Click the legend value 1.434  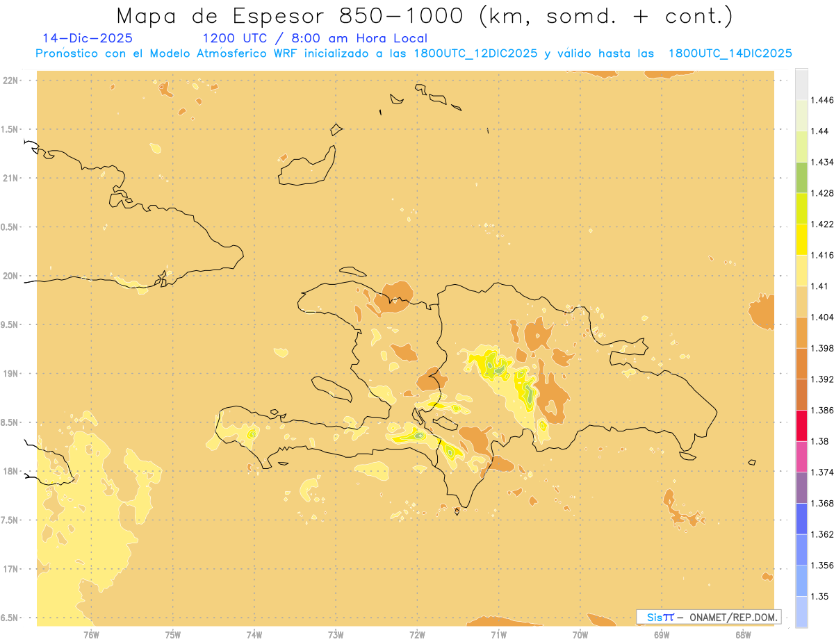821,162
